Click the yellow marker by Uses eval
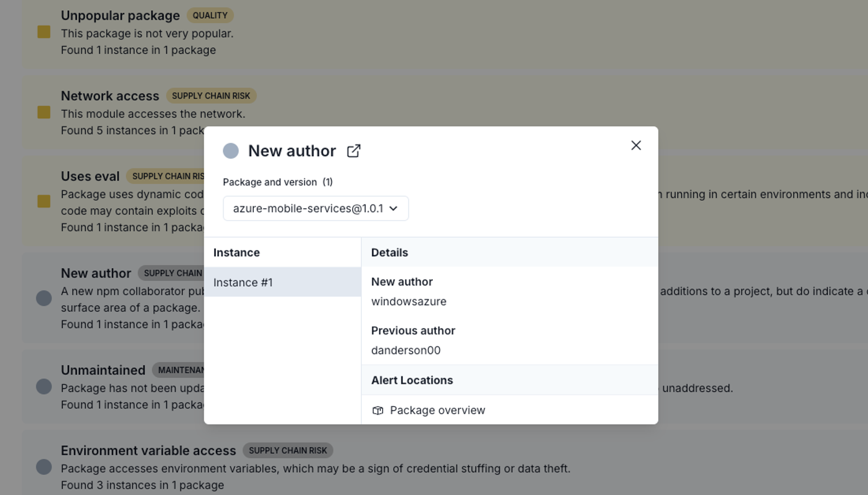868x495 pixels. 44,201
